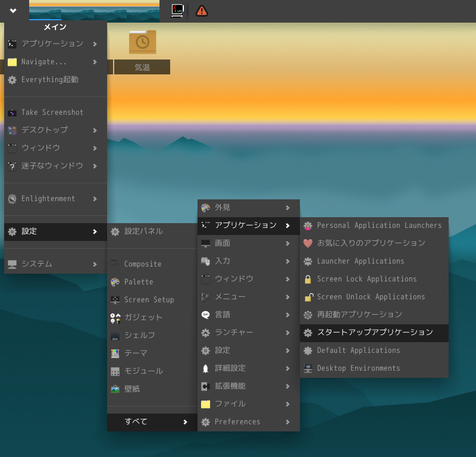Viewport: 476px width, 457px height.
Task: Choose Launcher Applications entry
Action: pyautogui.click(x=374, y=261)
